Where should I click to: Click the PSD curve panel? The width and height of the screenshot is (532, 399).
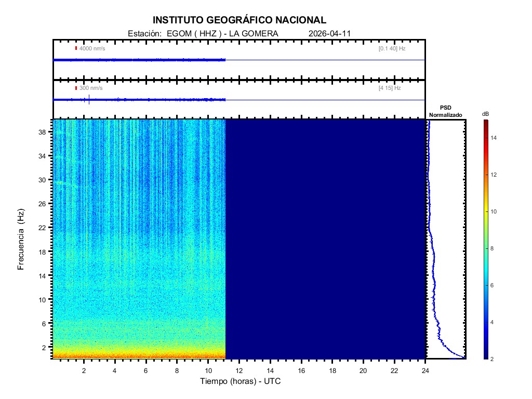[x=447, y=239]
